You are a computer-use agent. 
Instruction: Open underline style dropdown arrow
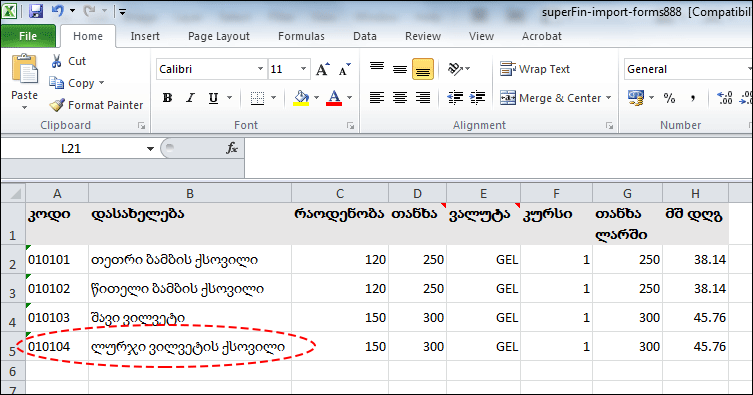pos(230,98)
